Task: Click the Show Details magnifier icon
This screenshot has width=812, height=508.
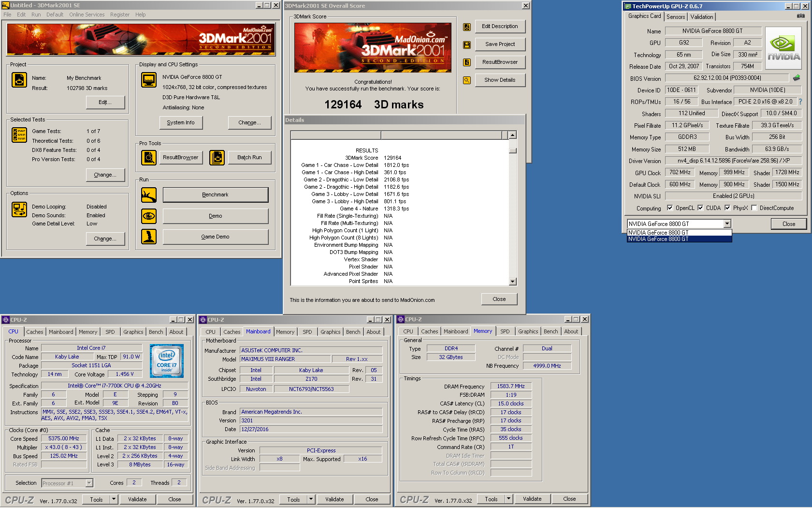Action: click(467, 80)
